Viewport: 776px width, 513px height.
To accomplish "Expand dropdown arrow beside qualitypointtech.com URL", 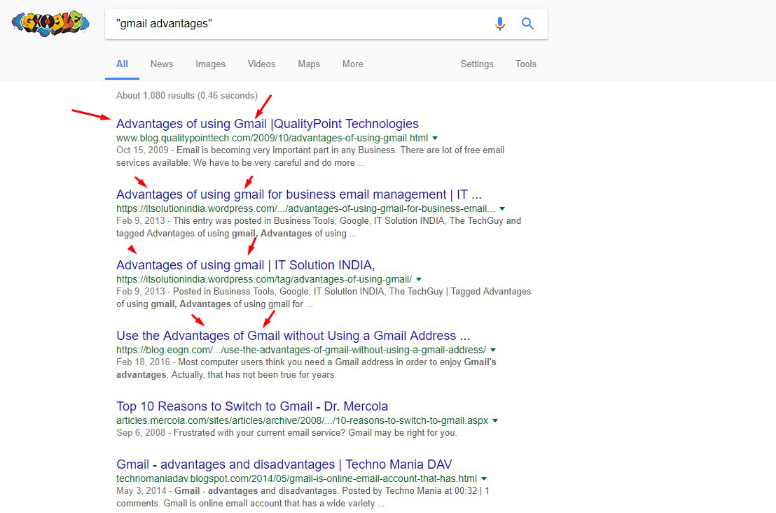I will coord(435,138).
